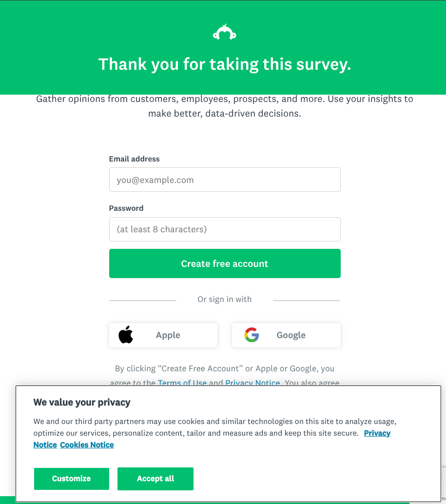The width and height of the screenshot is (446, 504).
Task: Click the Password label text
Action: [126, 208]
